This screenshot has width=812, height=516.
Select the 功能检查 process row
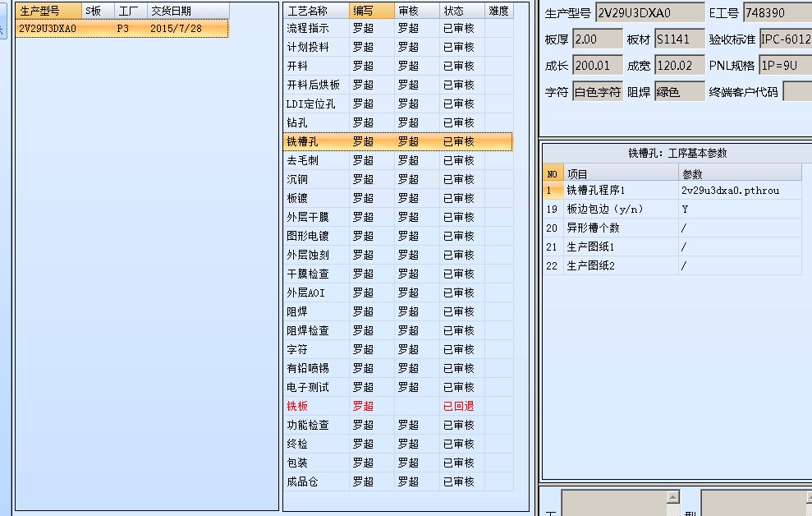point(398,426)
